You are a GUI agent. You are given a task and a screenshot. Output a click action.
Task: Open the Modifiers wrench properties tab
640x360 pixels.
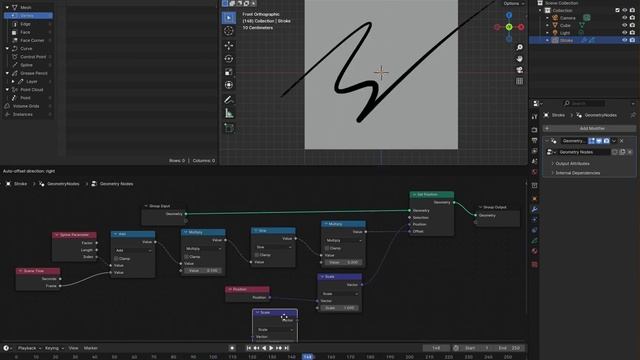tap(535, 209)
